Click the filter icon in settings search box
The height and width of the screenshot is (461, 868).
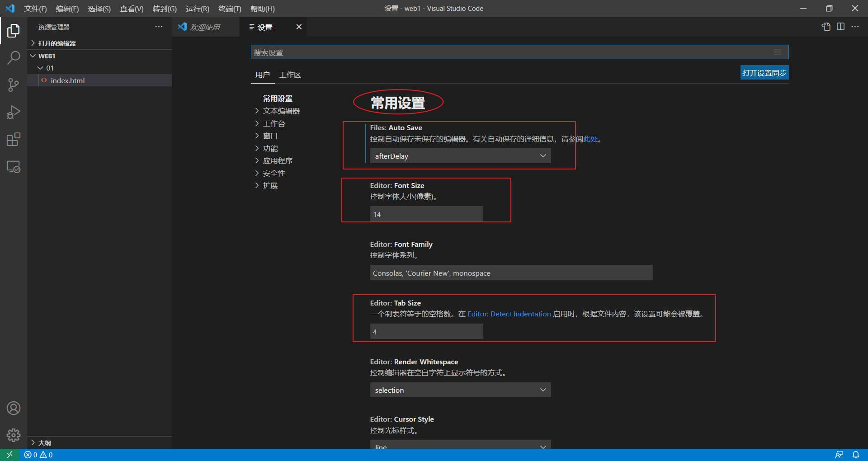[x=778, y=52]
